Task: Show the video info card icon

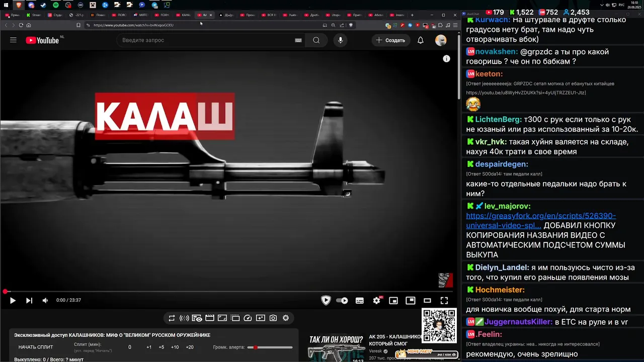Action: [x=446, y=59]
